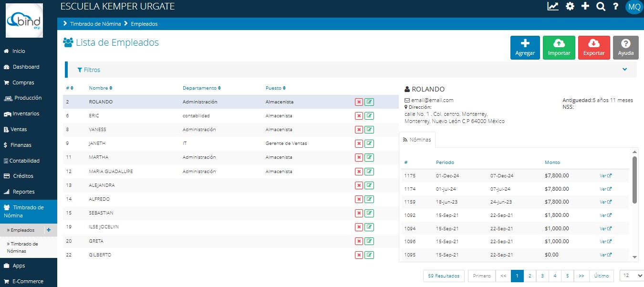Go to page 3 of results
Screen dimensions: 644x287
pyautogui.click(x=542, y=276)
